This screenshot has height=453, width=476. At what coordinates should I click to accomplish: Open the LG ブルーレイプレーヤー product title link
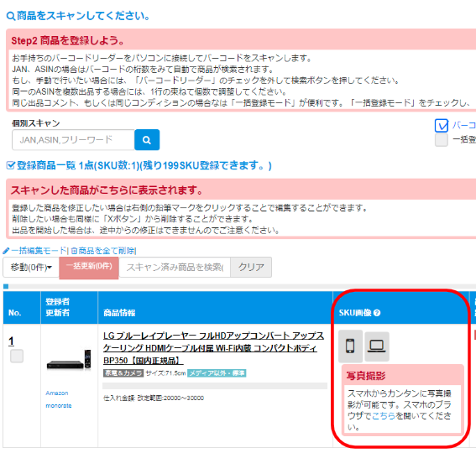[213, 348]
